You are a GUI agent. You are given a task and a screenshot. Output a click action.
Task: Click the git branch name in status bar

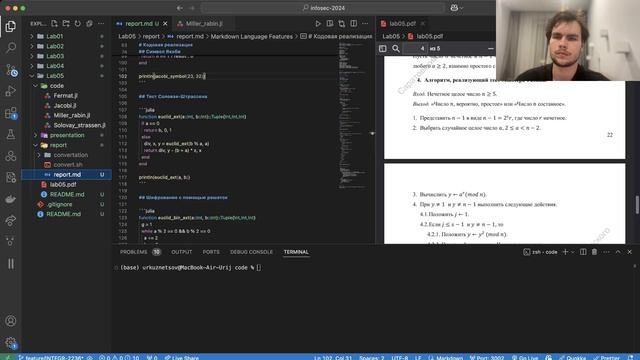tap(51, 358)
